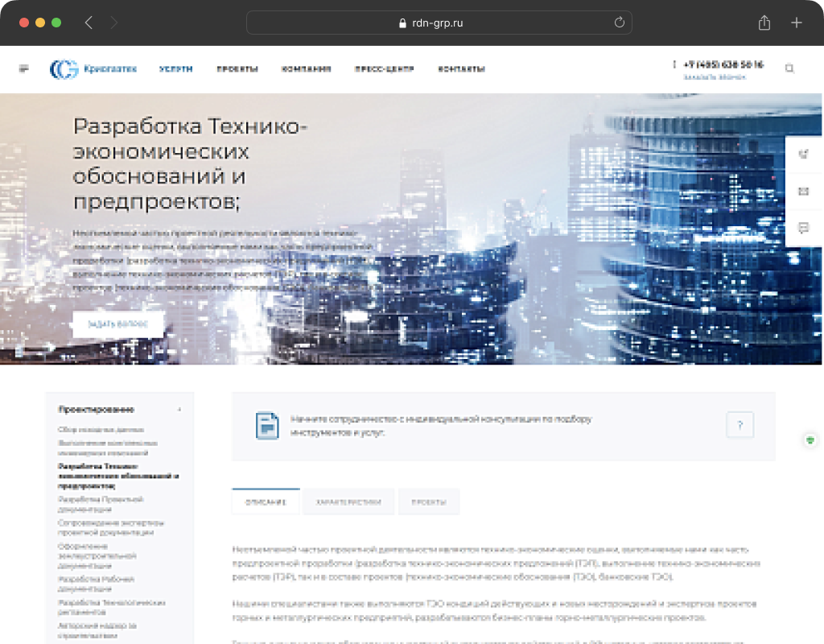Open the hamburger menu icon beside the logo
824x644 pixels.
pos(24,69)
